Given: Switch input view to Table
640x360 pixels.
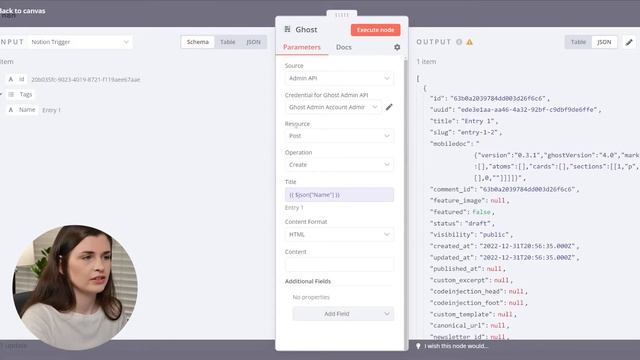Looking at the screenshot, I should (227, 42).
